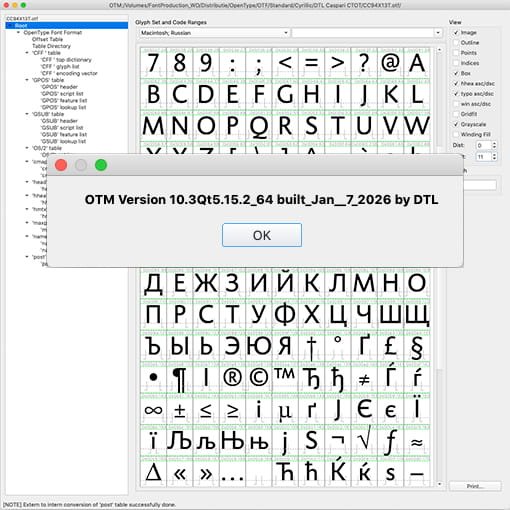Close the OTM version dialog with red button

pyautogui.click(x=61, y=165)
